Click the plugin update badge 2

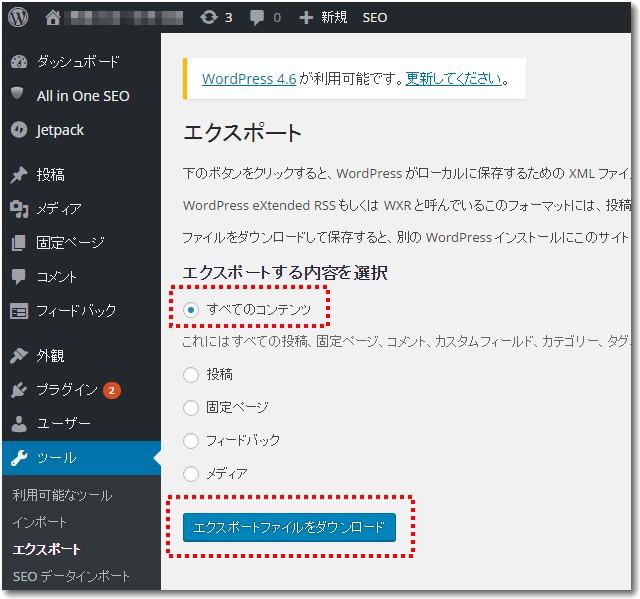[111, 390]
